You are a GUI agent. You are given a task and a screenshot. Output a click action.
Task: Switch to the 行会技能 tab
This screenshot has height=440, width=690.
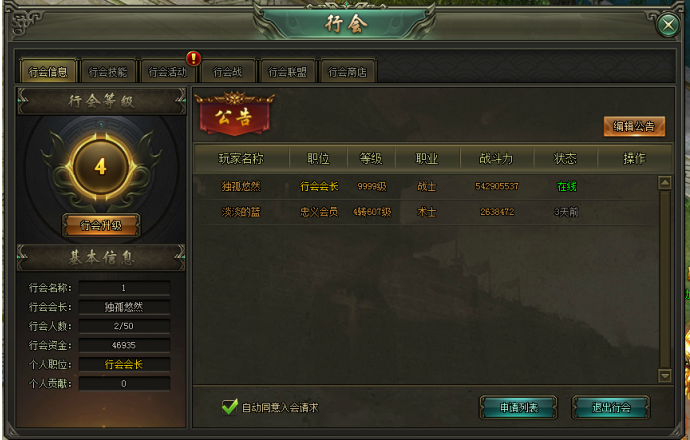click(108, 71)
